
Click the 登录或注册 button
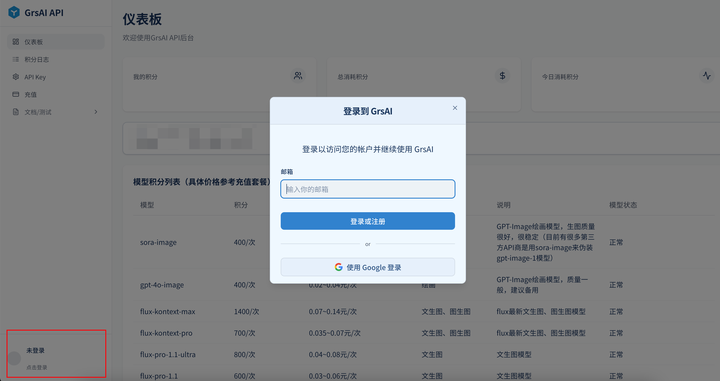pyautogui.click(x=368, y=221)
